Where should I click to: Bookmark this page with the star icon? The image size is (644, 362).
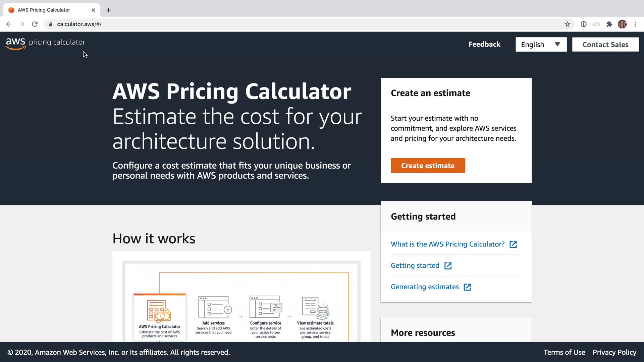pos(567,24)
